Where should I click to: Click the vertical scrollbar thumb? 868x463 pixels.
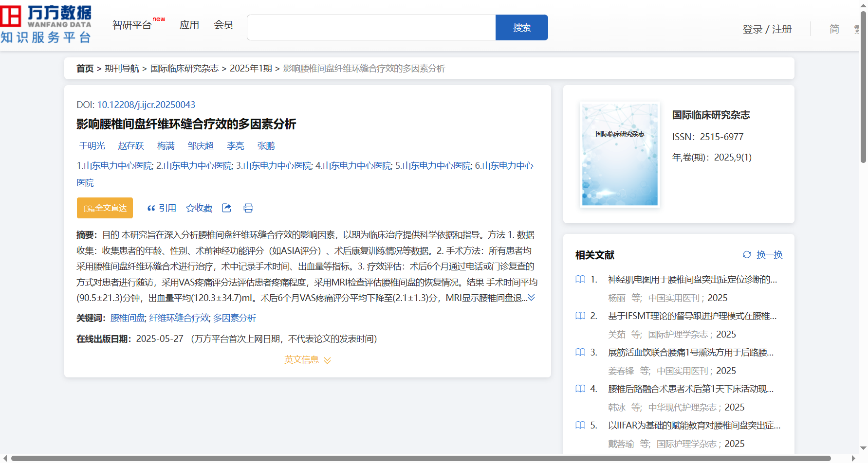pyautogui.click(x=863, y=87)
